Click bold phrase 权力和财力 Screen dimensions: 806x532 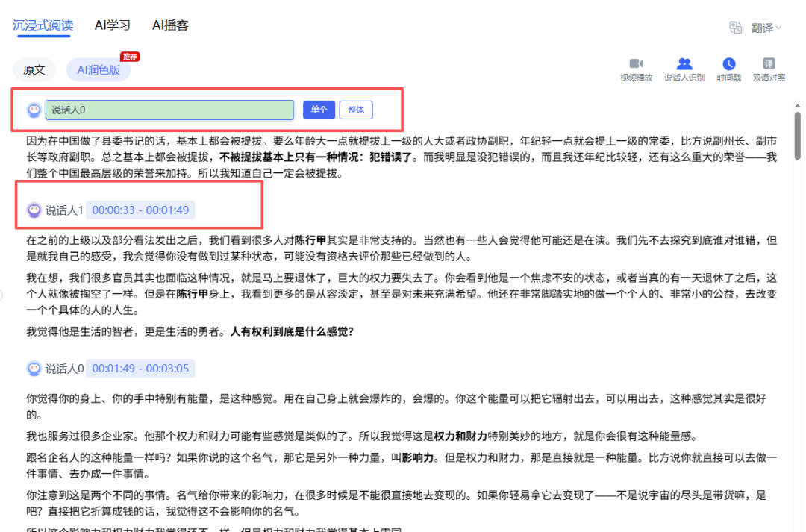coord(460,436)
